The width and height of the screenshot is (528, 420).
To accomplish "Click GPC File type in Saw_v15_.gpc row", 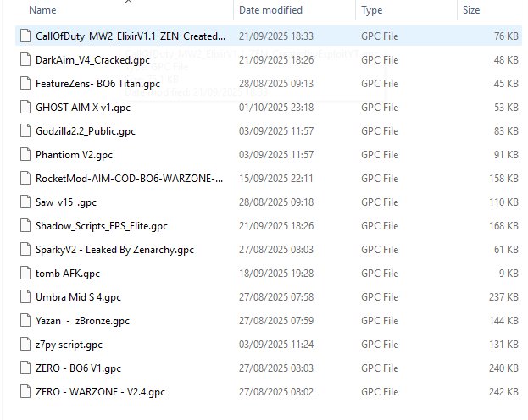I will [x=380, y=202].
